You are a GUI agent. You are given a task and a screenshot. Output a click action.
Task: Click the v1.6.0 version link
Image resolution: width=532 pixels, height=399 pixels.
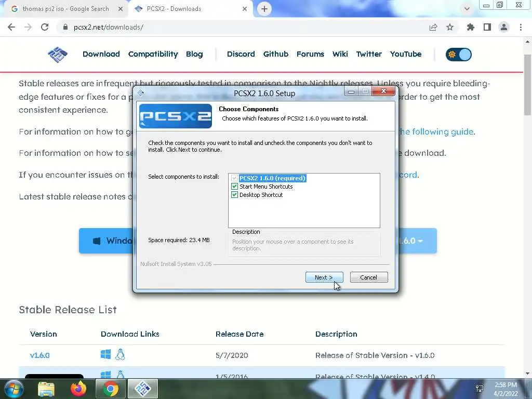pyautogui.click(x=39, y=355)
